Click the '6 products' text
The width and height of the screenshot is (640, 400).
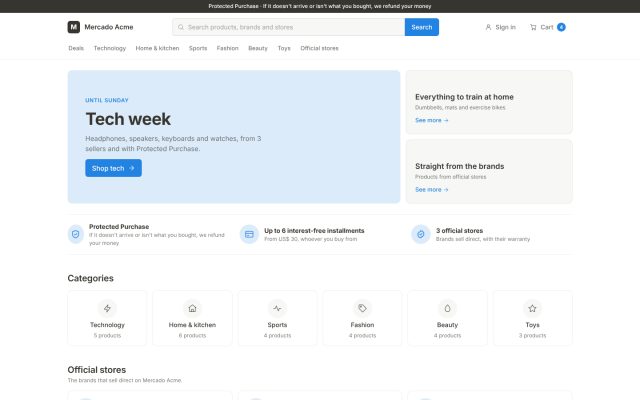tap(192, 336)
